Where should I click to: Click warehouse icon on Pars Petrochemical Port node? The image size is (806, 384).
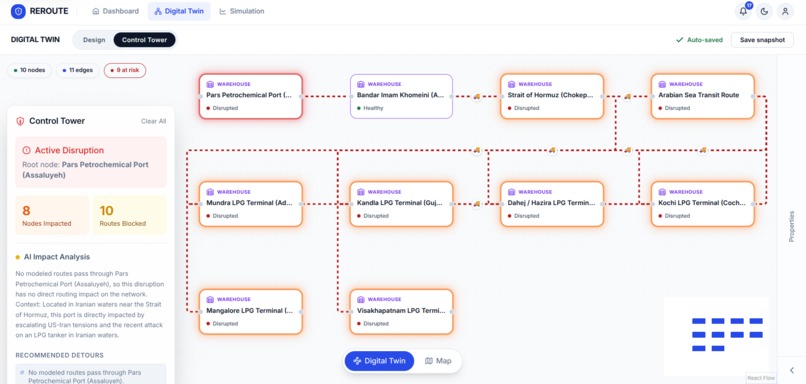tap(210, 84)
